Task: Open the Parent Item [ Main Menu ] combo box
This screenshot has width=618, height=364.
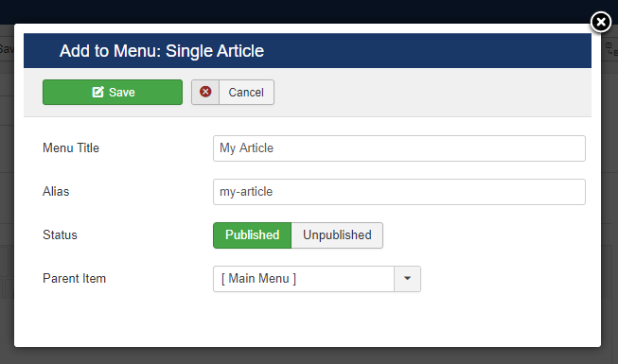Action: click(x=304, y=279)
